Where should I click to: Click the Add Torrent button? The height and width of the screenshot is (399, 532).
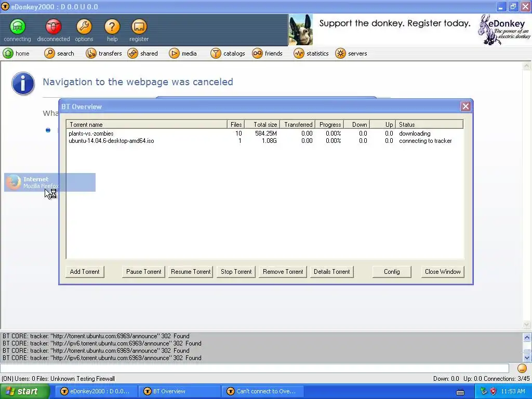(x=85, y=271)
